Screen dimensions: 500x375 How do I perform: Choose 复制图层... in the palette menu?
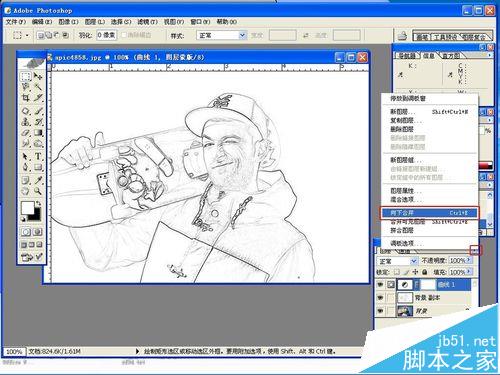coord(429,120)
